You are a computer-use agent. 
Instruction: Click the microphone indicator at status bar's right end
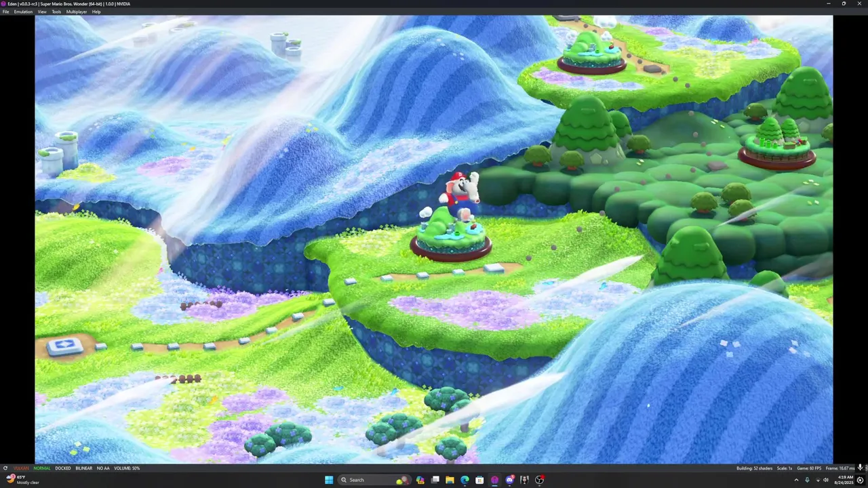pos(861,468)
